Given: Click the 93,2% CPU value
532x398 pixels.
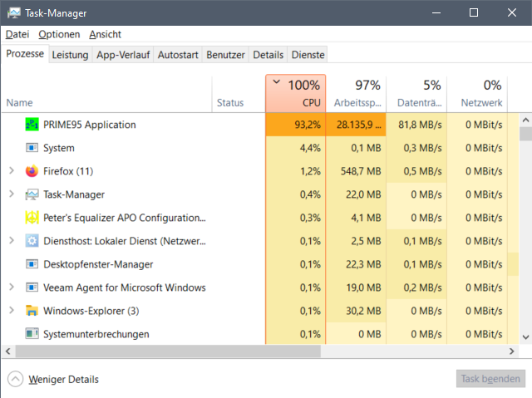Looking at the screenshot, I should 308,125.
